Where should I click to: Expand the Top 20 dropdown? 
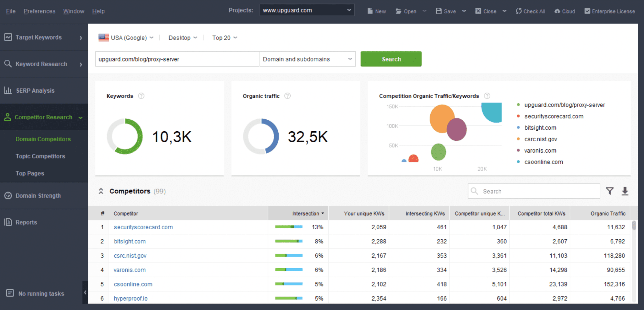tap(224, 37)
